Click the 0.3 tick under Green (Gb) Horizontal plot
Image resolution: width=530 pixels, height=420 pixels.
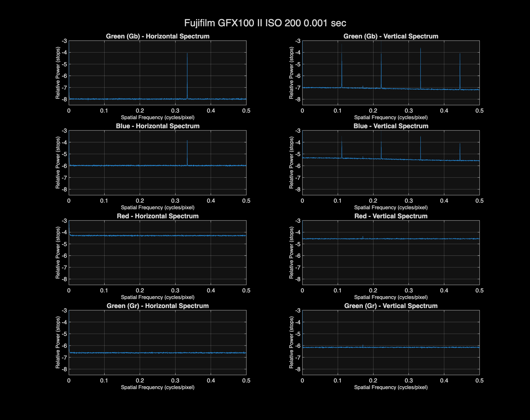click(175, 110)
